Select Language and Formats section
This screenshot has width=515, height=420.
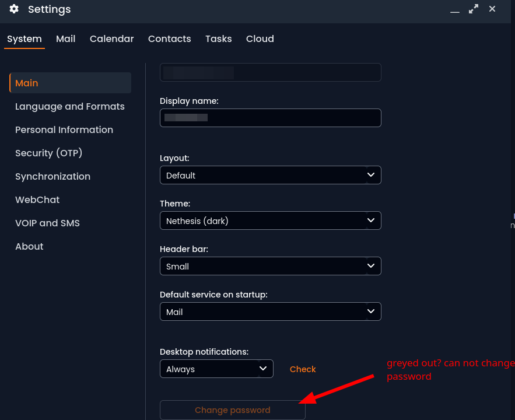coord(69,106)
